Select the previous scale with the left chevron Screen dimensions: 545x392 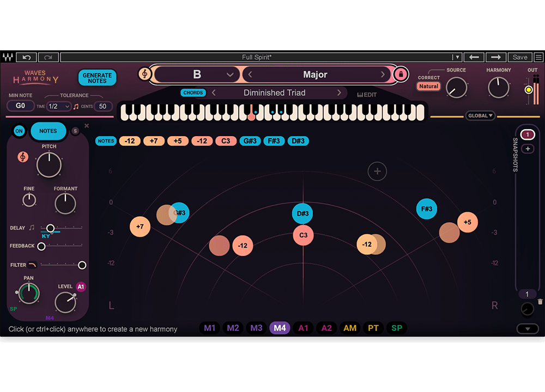click(250, 74)
